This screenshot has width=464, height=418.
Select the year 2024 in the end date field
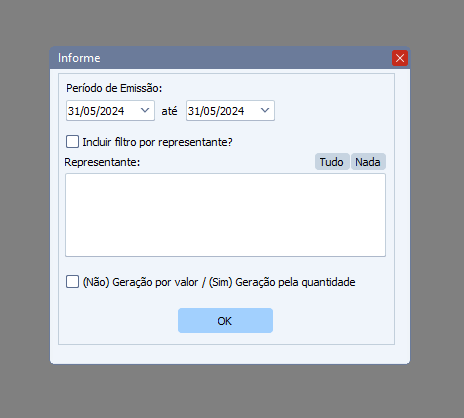(232, 111)
